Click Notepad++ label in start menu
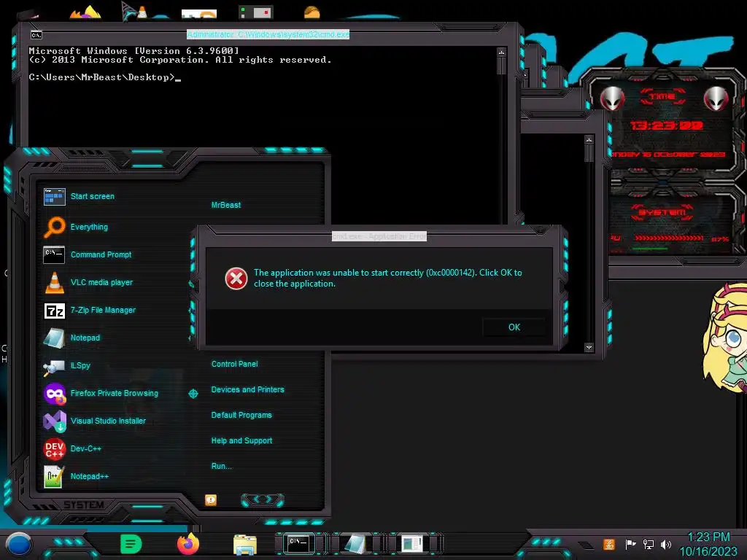The height and width of the screenshot is (560, 747). click(x=90, y=476)
